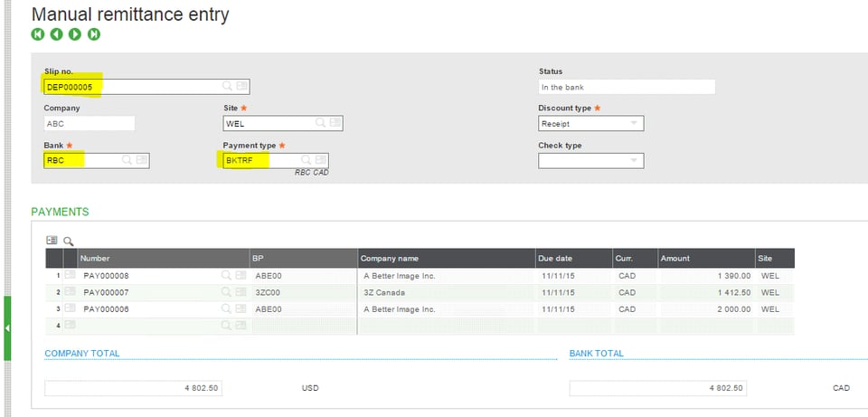
Task: Open Slip no. actions card icon
Action: [x=242, y=87]
